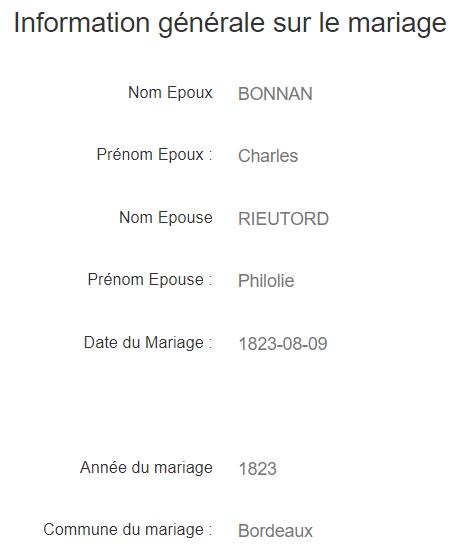464x548 pixels.
Task: Click the Charles first name value
Action: (268, 156)
